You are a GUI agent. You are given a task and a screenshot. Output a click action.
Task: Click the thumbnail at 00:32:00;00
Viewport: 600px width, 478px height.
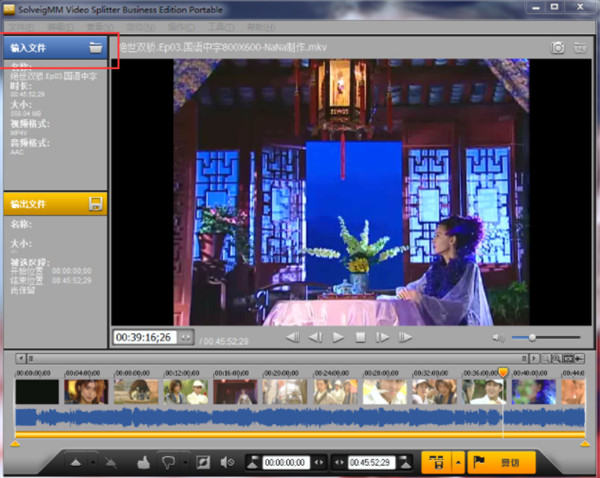click(x=435, y=392)
